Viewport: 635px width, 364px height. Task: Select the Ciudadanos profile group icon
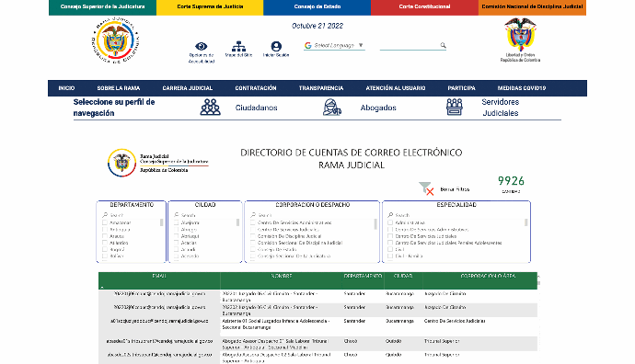tap(210, 108)
